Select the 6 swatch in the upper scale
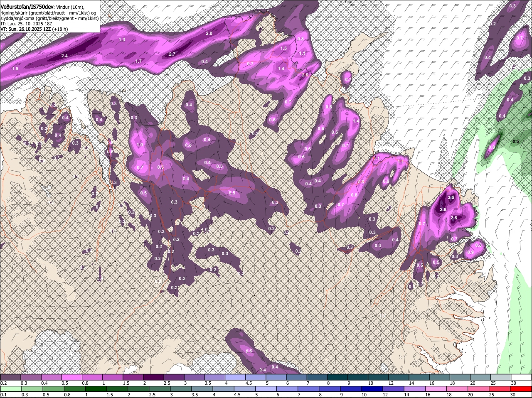This screenshot has width=532, height=398. pos(296,377)
